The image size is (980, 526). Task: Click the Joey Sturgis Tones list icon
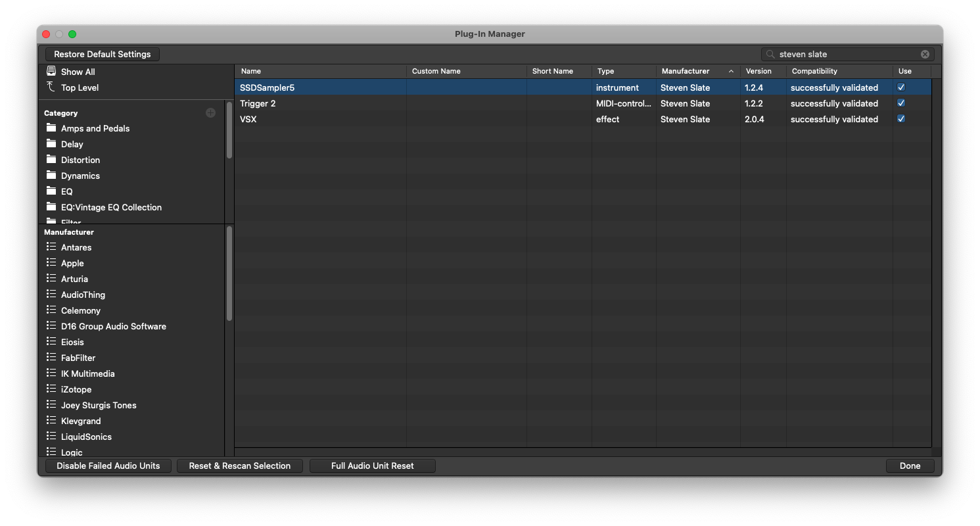pos(51,404)
